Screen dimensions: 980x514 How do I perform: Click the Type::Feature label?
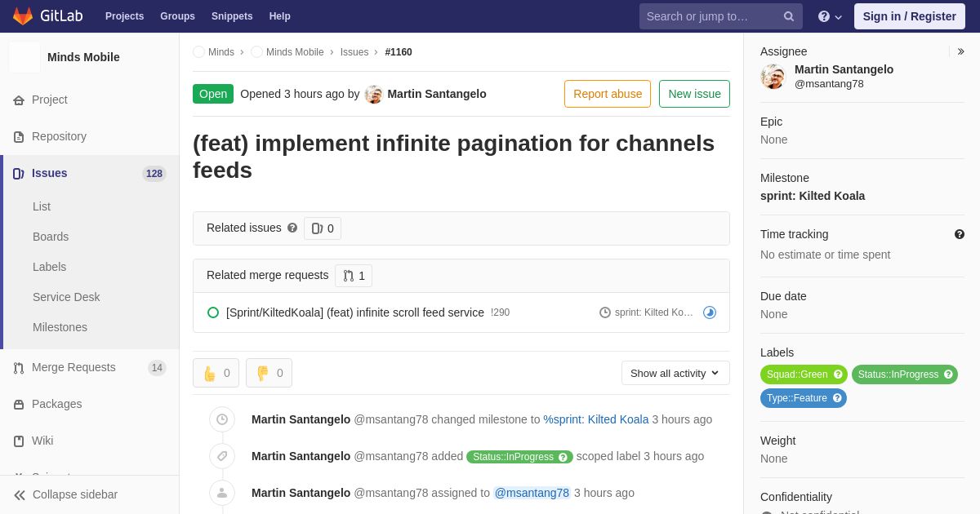[804, 398]
